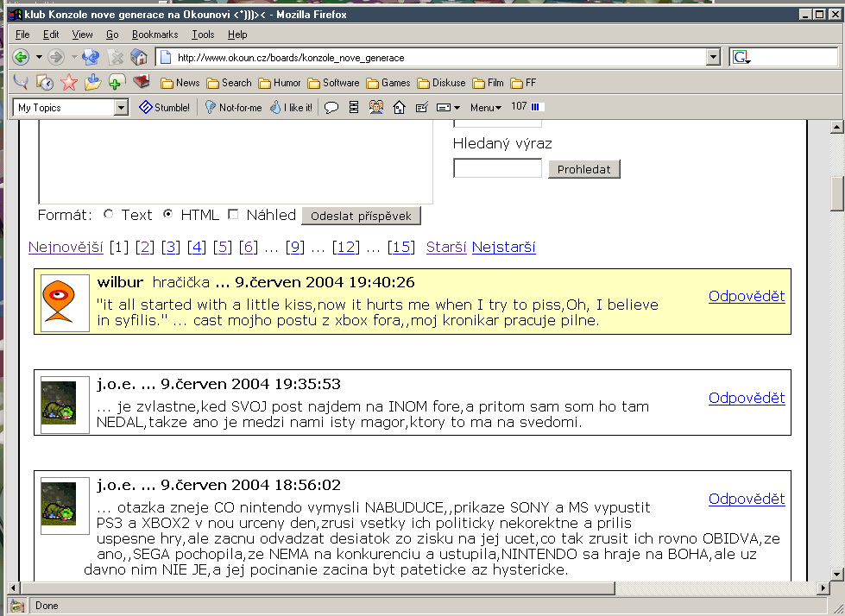Click the Prohledat search button

click(584, 169)
